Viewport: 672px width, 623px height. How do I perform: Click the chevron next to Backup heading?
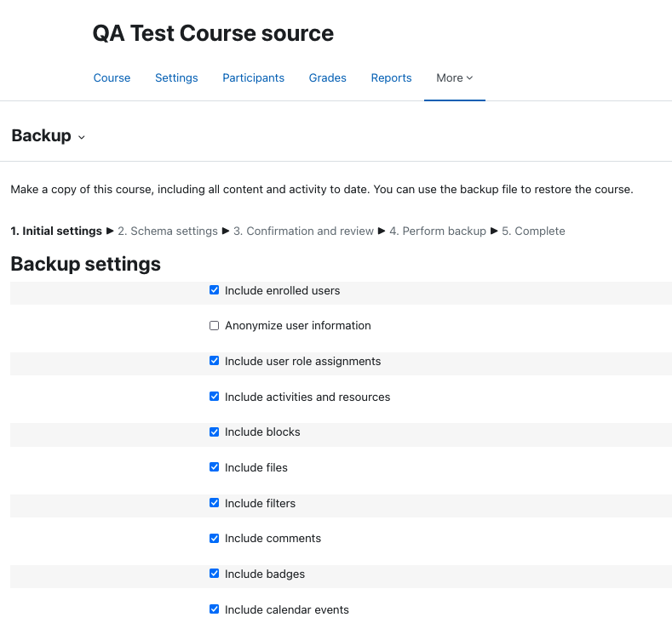pyautogui.click(x=82, y=137)
